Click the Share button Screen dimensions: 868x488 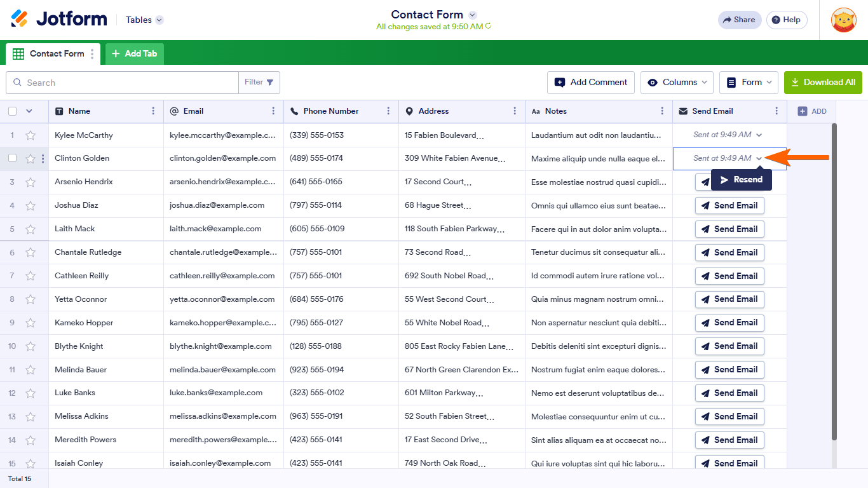tap(739, 20)
